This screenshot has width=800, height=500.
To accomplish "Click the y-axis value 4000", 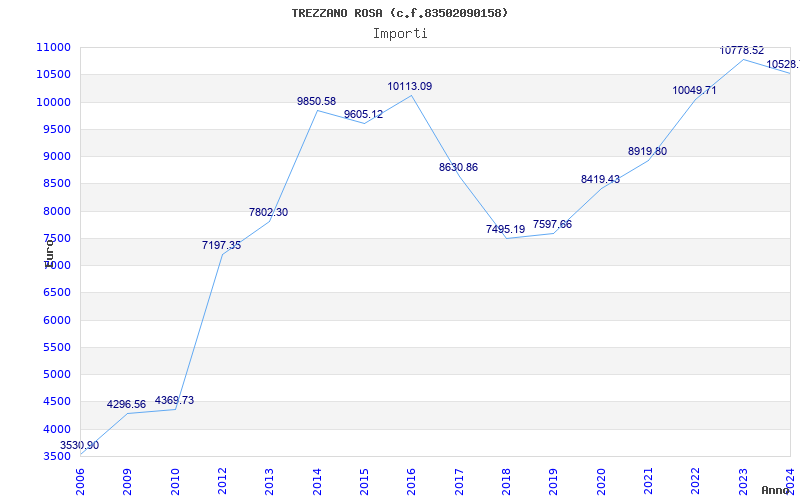I will click(57, 429).
